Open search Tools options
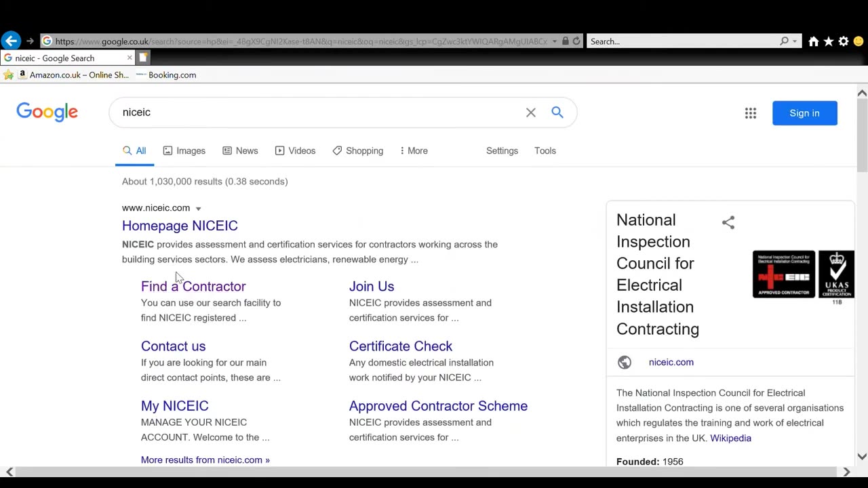The image size is (868, 488). [x=545, y=150]
